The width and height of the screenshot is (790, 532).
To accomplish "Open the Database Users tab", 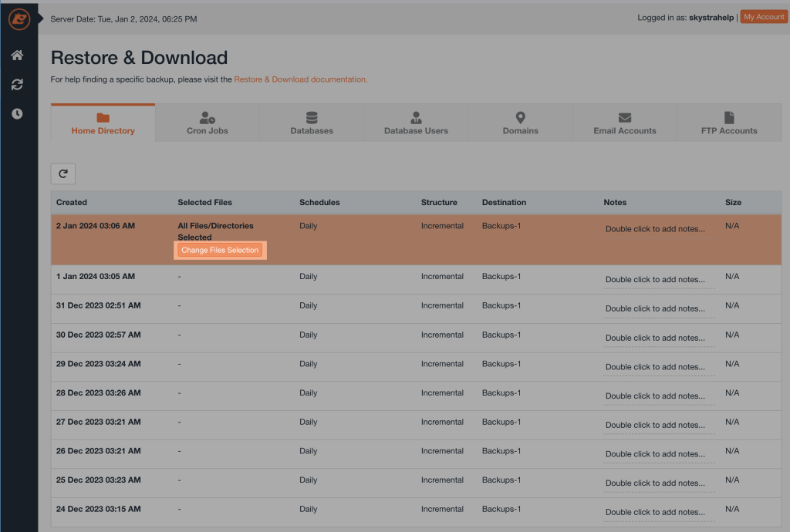I will (416, 123).
